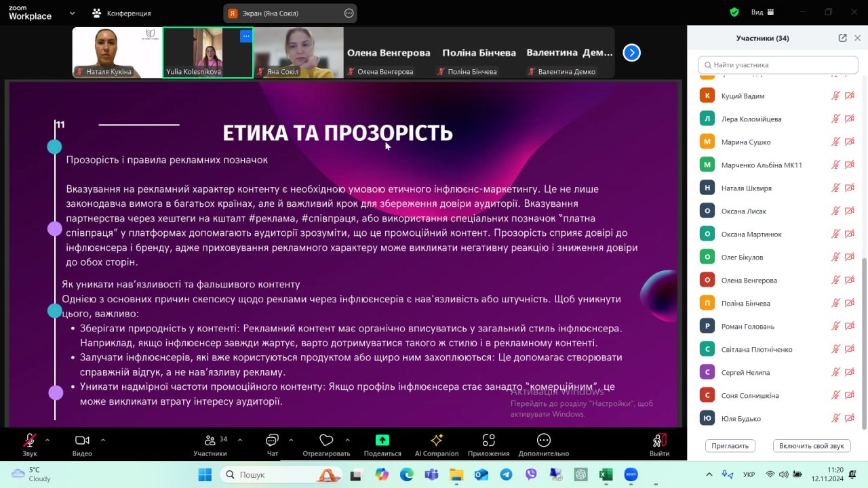This screenshot has width=868, height=488.
Task: Open the Дополнительно more menu
Action: [544, 444]
